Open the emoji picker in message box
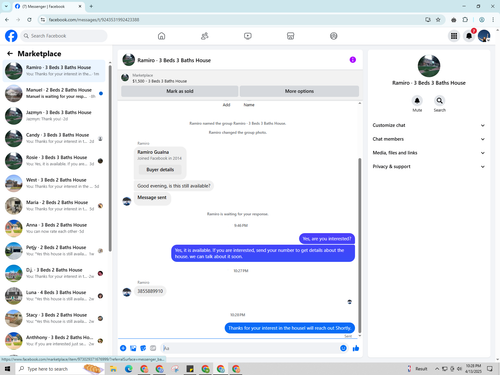500x375 pixels. point(343,348)
